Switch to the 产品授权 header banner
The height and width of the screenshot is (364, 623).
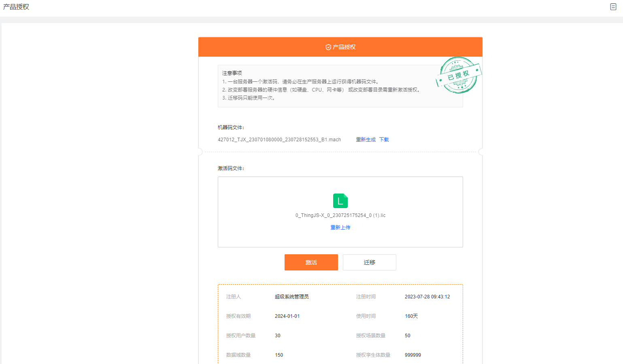[x=340, y=47]
